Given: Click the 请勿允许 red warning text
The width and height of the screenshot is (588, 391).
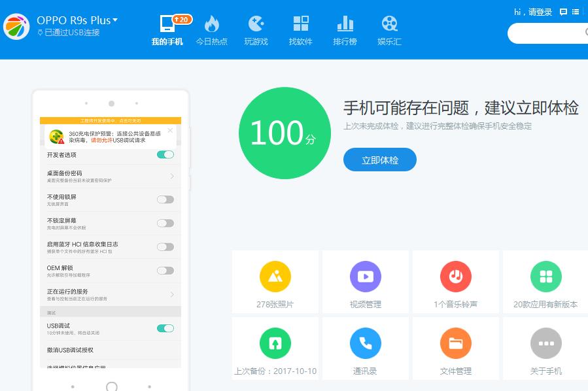Looking at the screenshot, I should coord(101,140).
